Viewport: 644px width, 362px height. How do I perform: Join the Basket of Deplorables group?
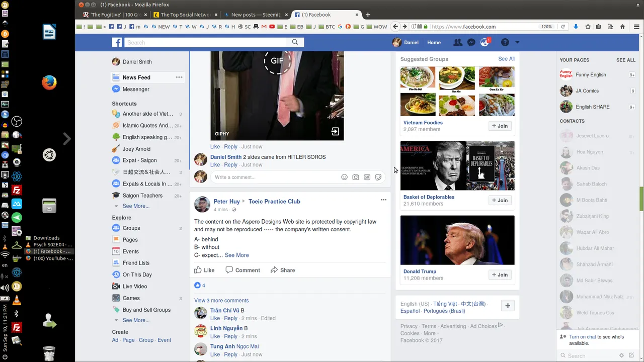pos(500,200)
